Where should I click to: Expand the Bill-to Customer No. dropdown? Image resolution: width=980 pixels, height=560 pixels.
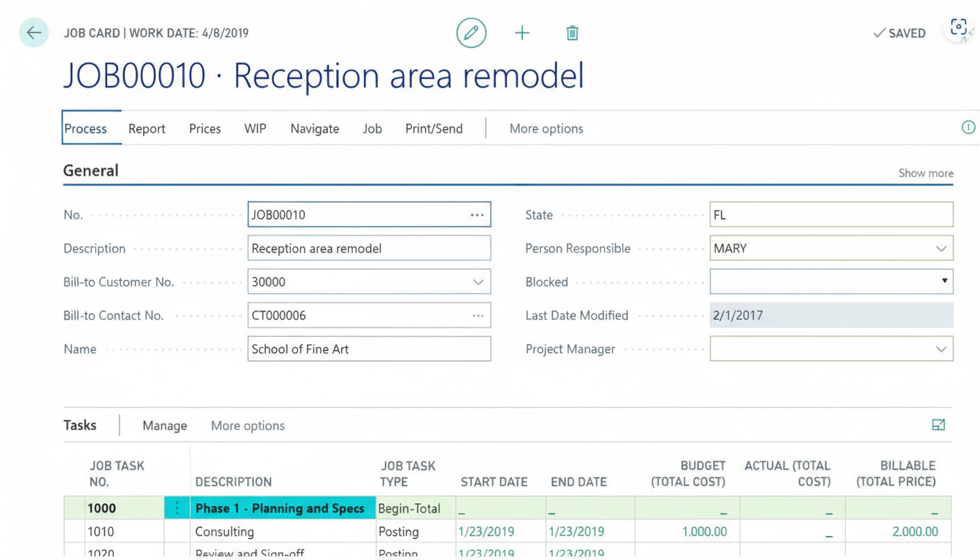click(x=478, y=282)
